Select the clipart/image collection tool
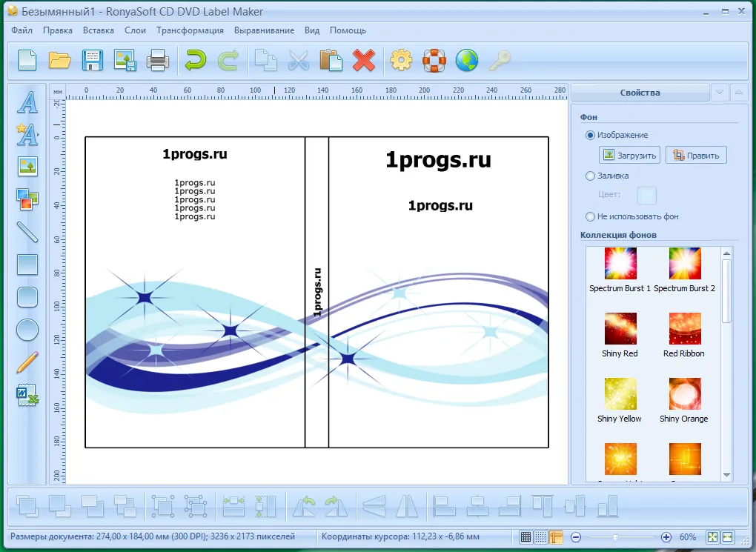The image size is (756, 552). click(27, 199)
